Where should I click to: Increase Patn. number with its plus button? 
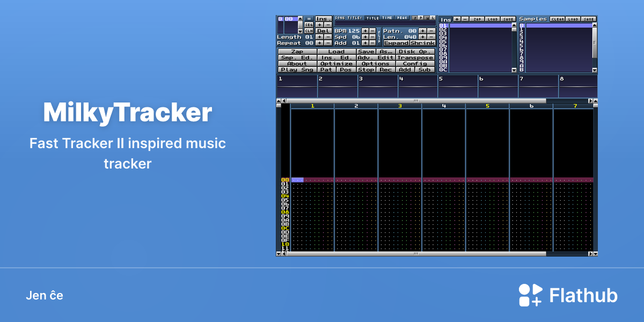[x=423, y=31]
